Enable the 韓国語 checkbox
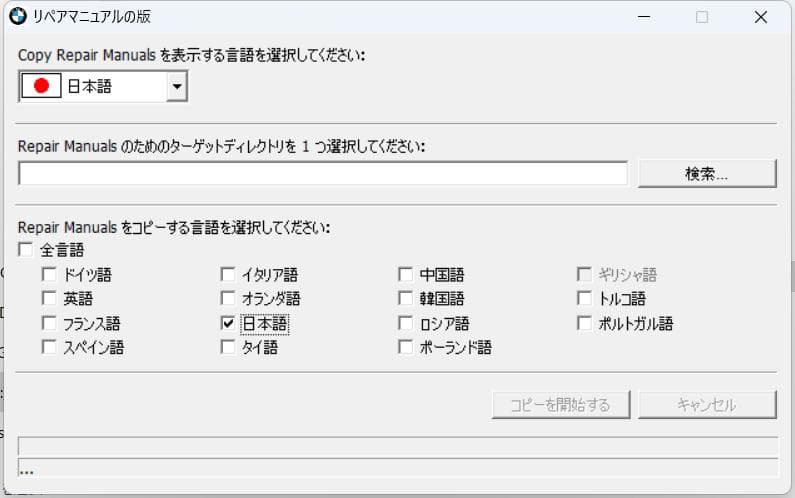Screen dimensions: 795x498 tap(405, 298)
